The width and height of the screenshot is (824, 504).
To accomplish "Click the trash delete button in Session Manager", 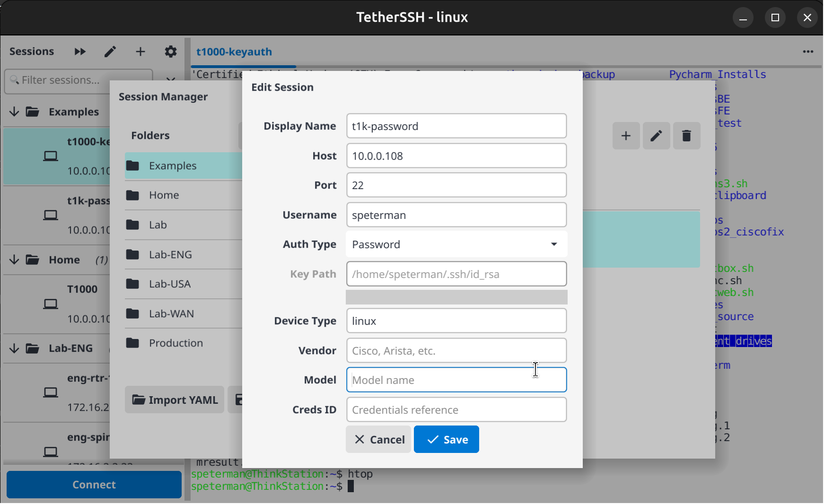I will coord(686,136).
